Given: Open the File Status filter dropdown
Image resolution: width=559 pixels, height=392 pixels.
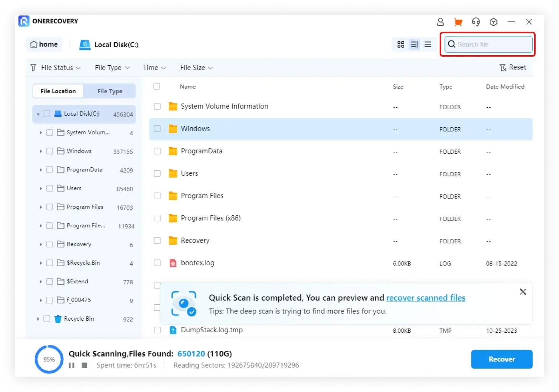Looking at the screenshot, I should [56, 68].
